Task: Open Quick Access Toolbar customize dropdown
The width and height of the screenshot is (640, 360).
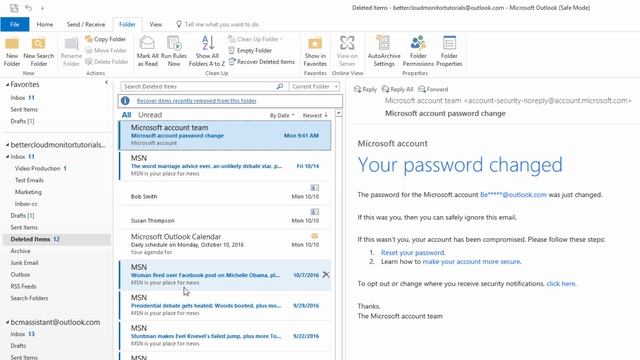Action: 42,8
